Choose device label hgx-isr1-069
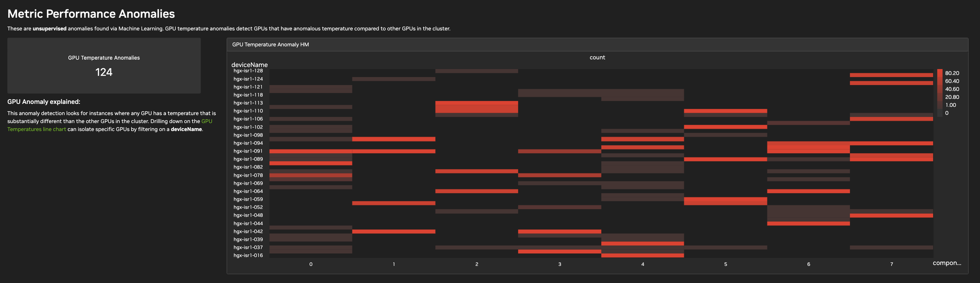Image resolution: width=980 pixels, height=283 pixels. (248, 183)
